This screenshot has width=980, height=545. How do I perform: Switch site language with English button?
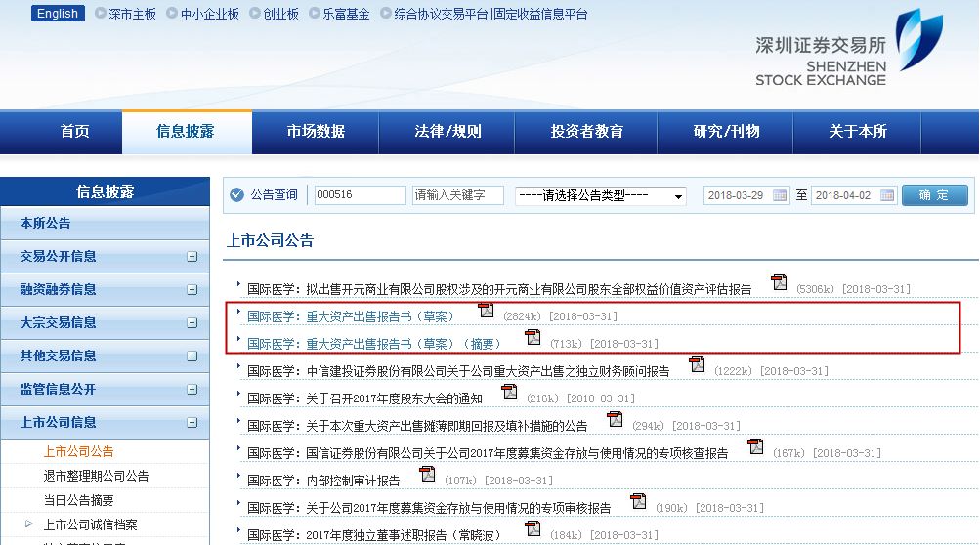[58, 13]
